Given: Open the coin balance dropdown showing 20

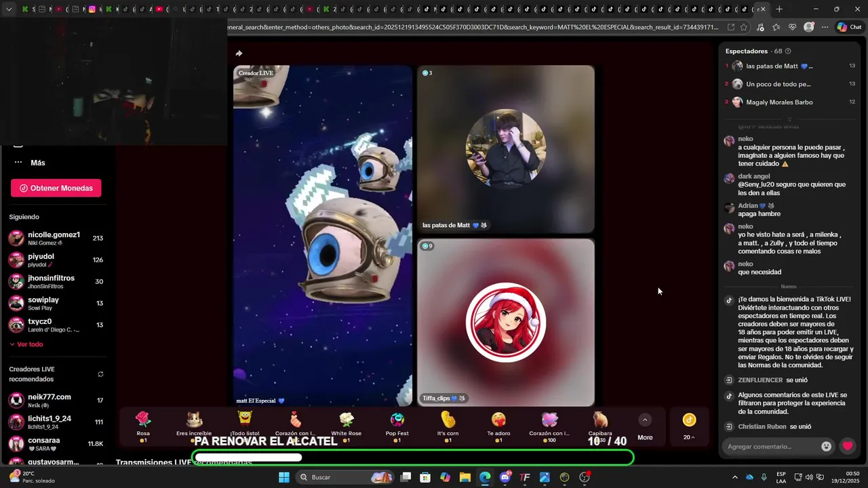Looking at the screenshot, I should [x=689, y=427].
